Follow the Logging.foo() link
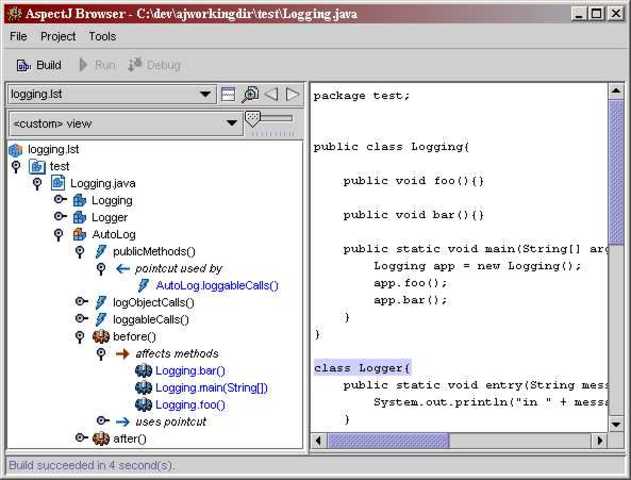Viewport: 631px width, 480px height. (x=190, y=405)
